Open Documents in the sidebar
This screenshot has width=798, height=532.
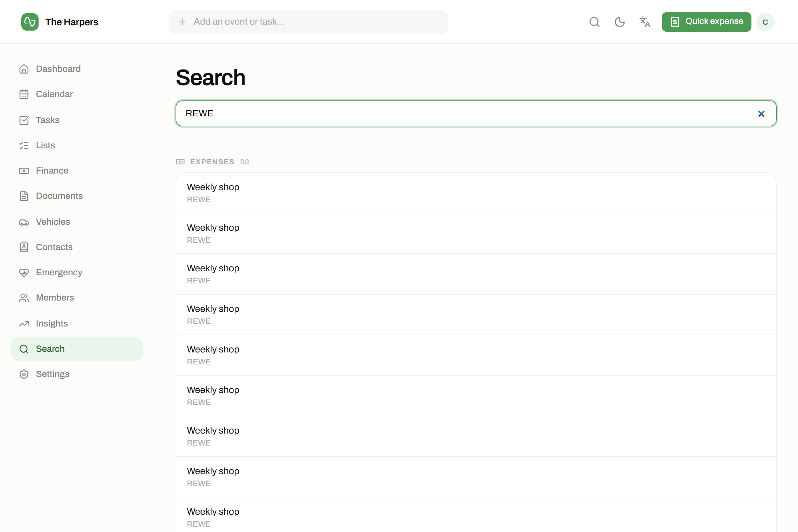tap(77, 196)
